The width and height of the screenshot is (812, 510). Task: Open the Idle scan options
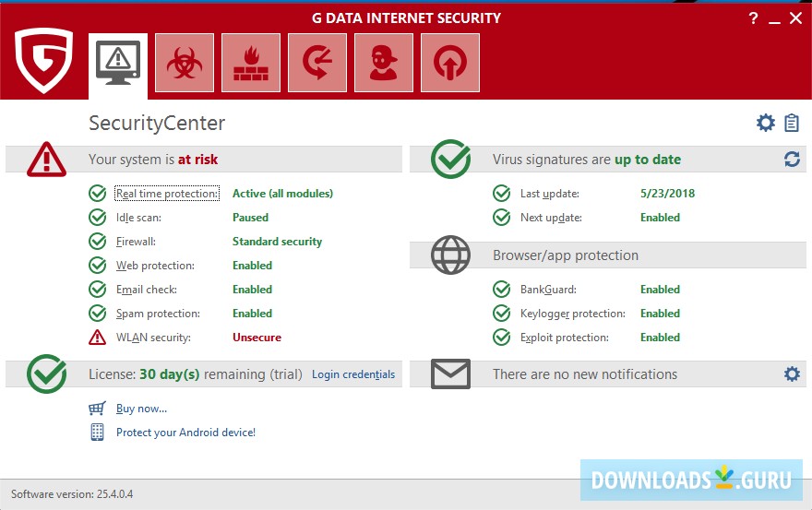point(138,218)
